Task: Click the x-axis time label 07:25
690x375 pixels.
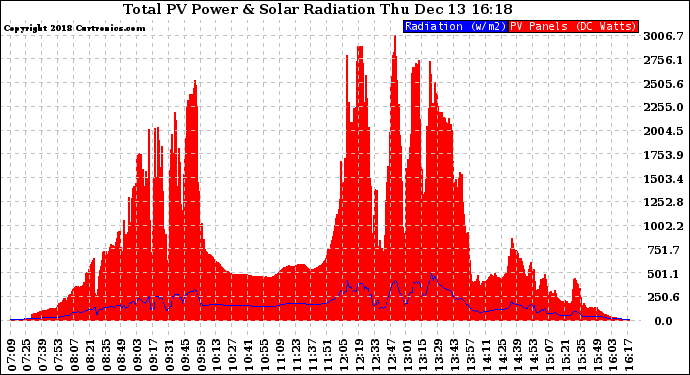Action: [x=27, y=355]
